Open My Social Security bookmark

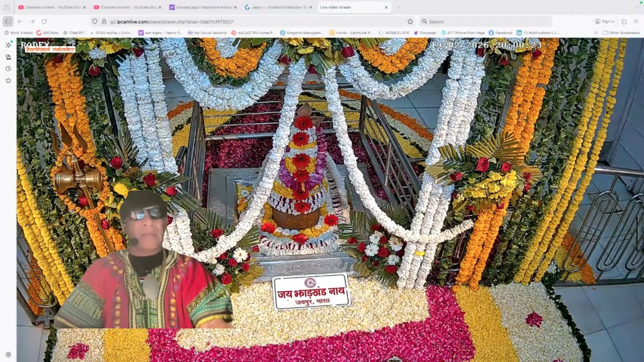207,33
